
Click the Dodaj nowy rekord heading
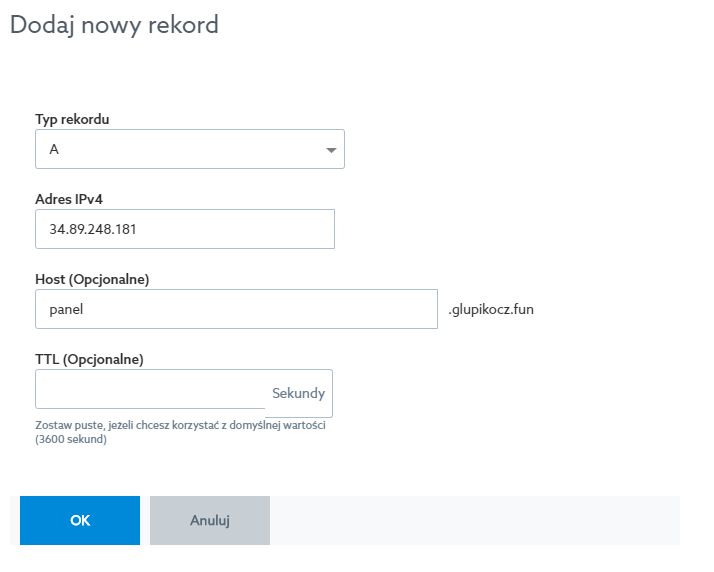114,25
